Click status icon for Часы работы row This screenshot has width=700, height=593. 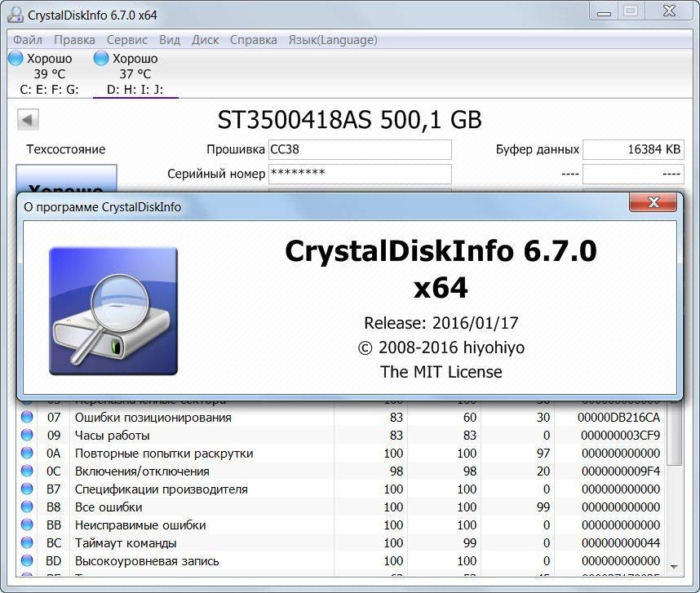[27, 435]
